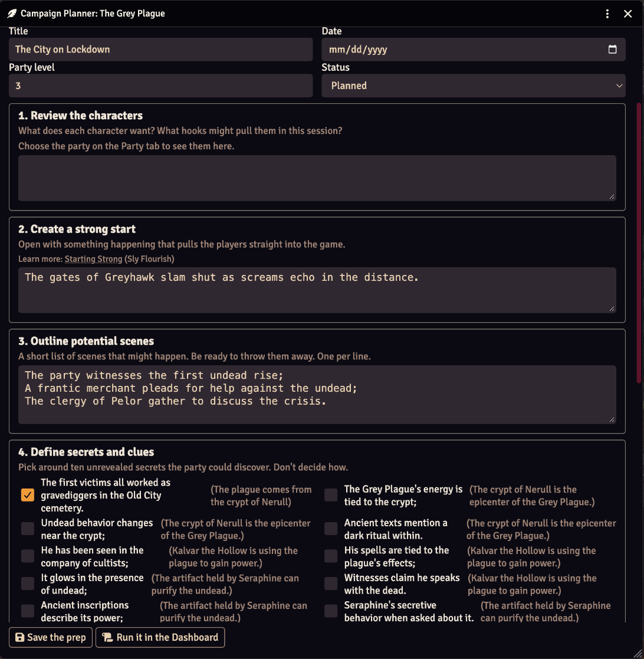Edit the Title field 'The City on Lockdown'
Viewport: 644px width, 659px height.
[x=161, y=50]
